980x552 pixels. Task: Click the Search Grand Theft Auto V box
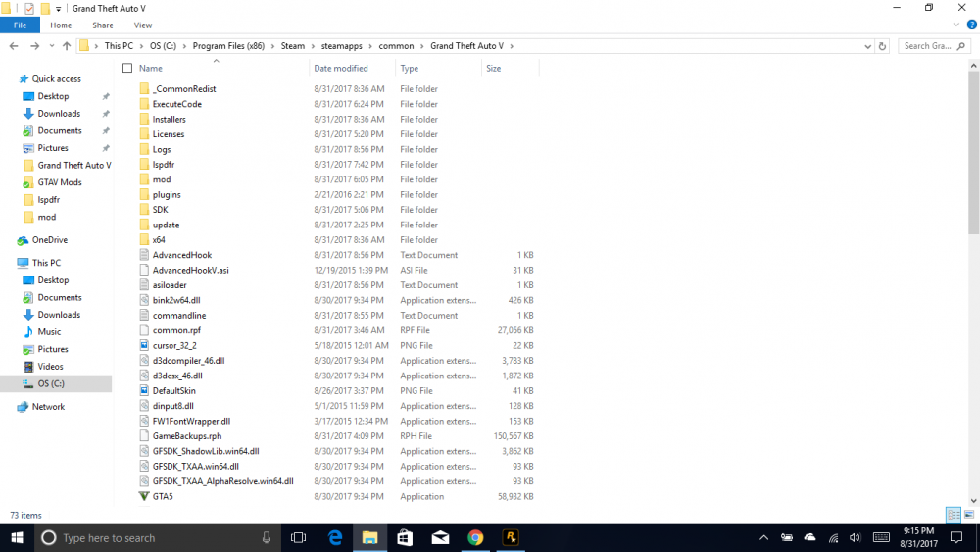[x=934, y=46]
